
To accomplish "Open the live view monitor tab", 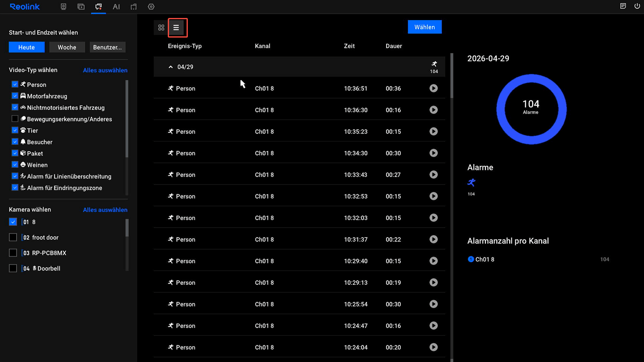I will point(63,7).
